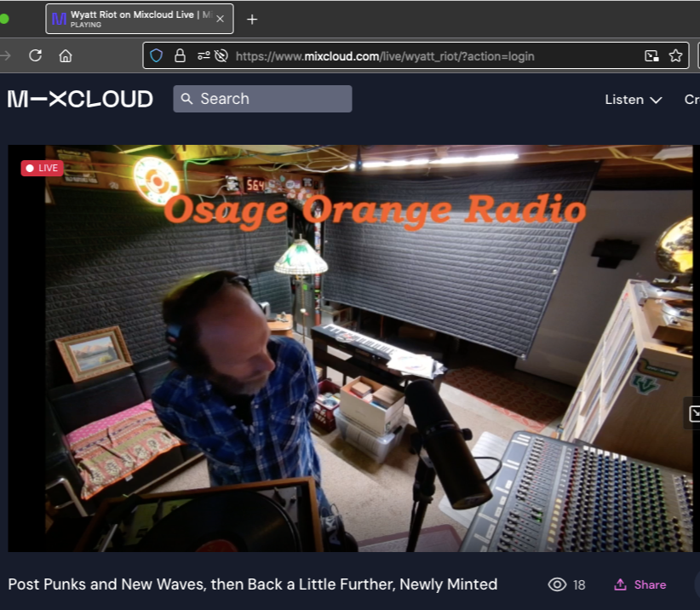Click the stream title 'Post Punks and New Waves'
Image resolution: width=700 pixels, height=610 pixels.
[x=253, y=584]
